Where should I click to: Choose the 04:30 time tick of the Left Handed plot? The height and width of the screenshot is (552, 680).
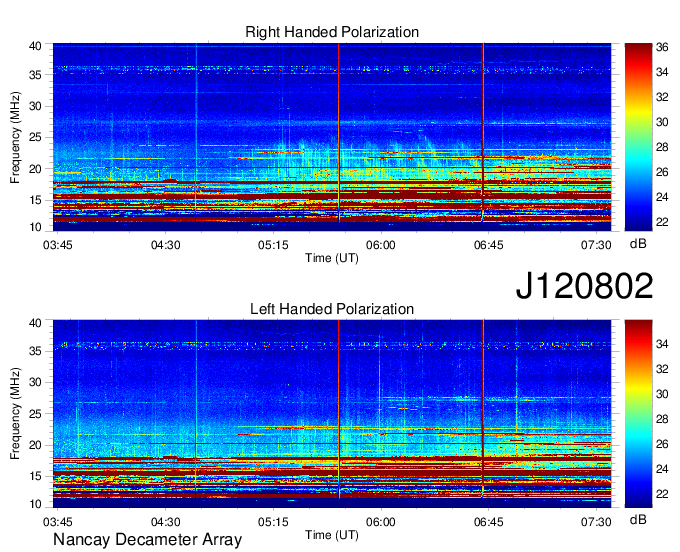[x=165, y=522]
